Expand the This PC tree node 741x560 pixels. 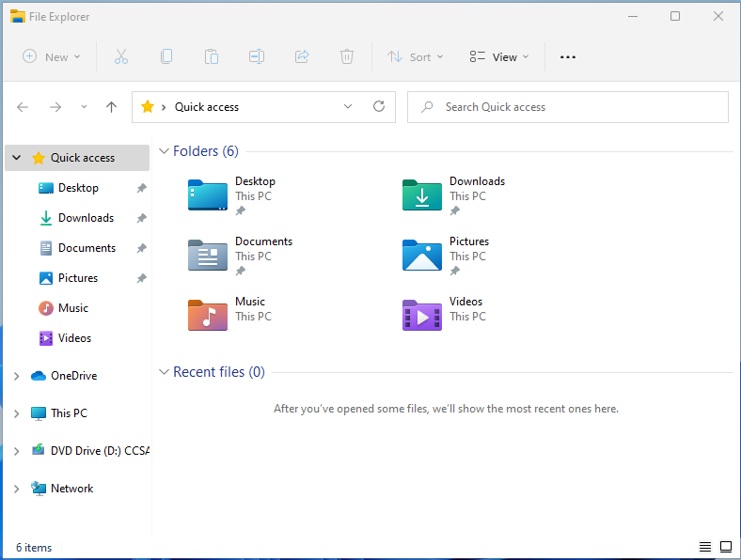(x=17, y=413)
